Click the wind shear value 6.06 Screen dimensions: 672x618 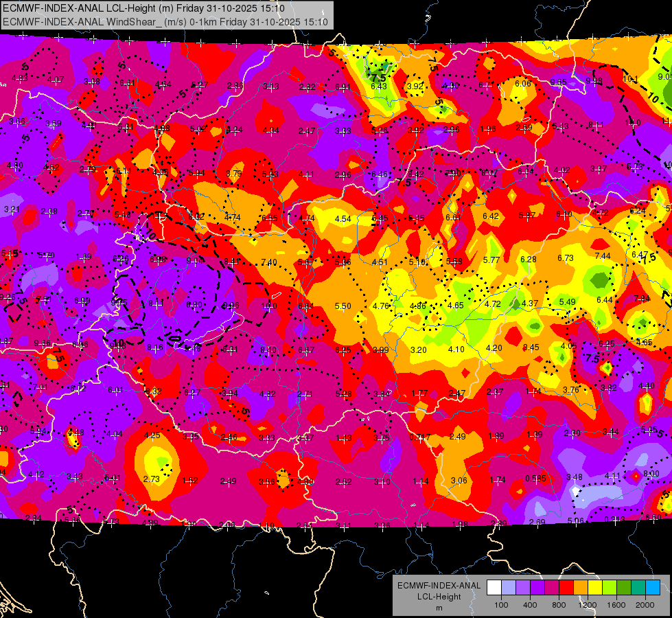point(522,83)
